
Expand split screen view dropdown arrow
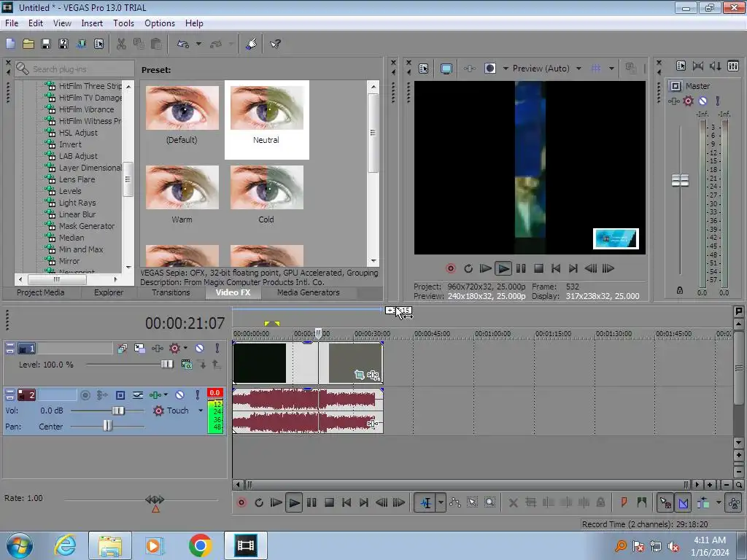pos(506,69)
